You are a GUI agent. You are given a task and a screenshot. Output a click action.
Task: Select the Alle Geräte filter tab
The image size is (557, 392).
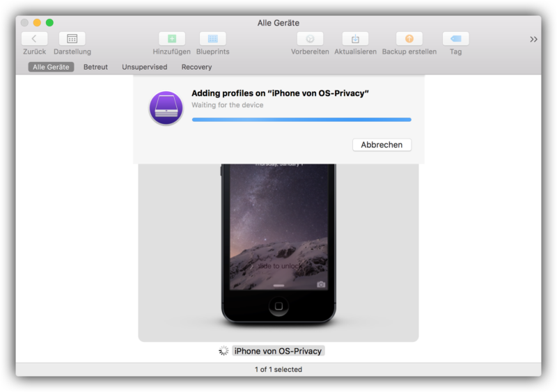51,67
